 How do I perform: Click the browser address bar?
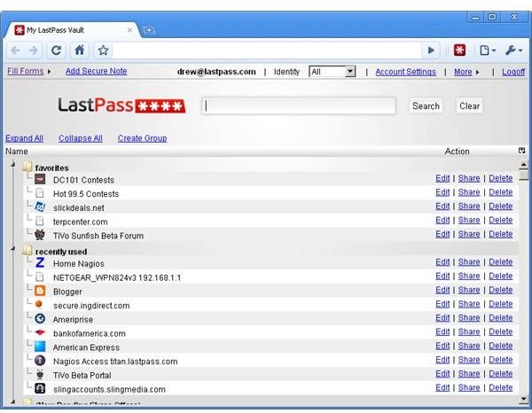[x=267, y=51]
